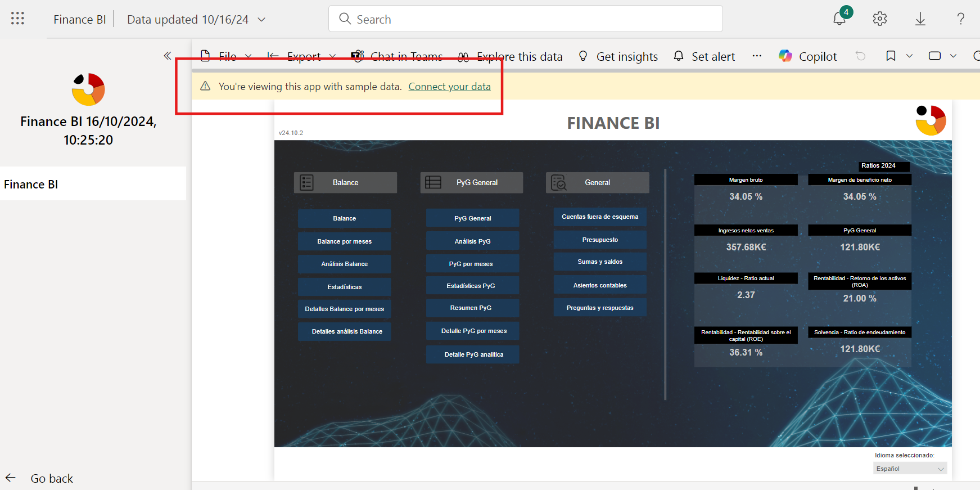Viewport: 980px width, 490px height.
Task: Open PyG por meses
Action: 472,264
